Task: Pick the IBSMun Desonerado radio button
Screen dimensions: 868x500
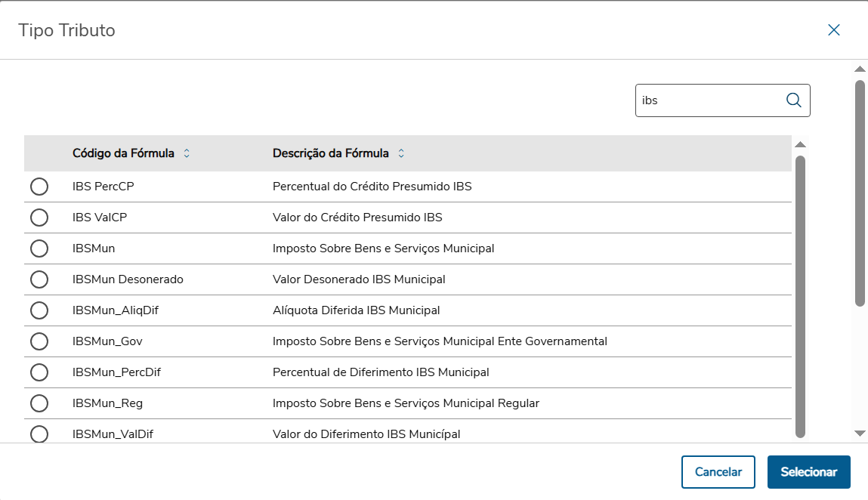Action: click(x=39, y=279)
